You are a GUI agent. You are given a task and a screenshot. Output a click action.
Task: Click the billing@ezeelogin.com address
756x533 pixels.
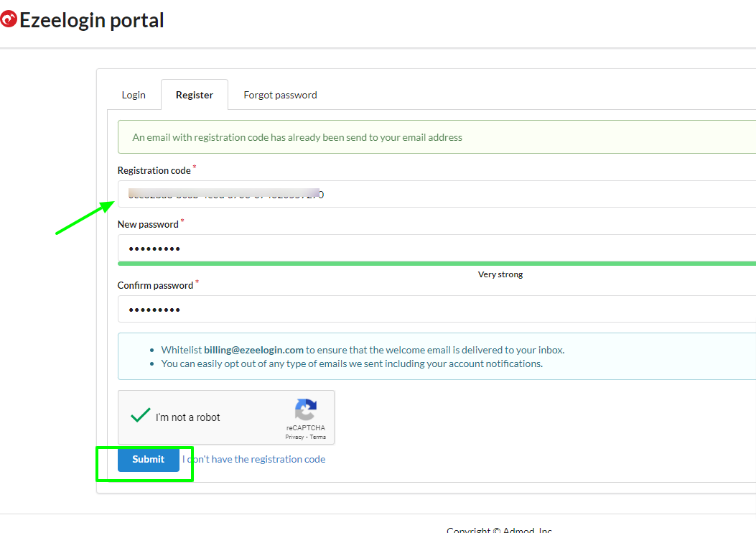coord(253,350)
